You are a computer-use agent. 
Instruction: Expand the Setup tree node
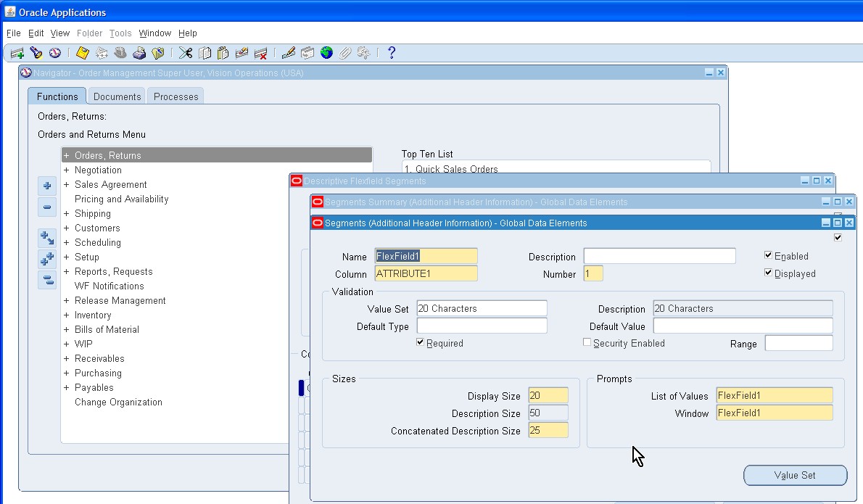[x=66, y=257]
